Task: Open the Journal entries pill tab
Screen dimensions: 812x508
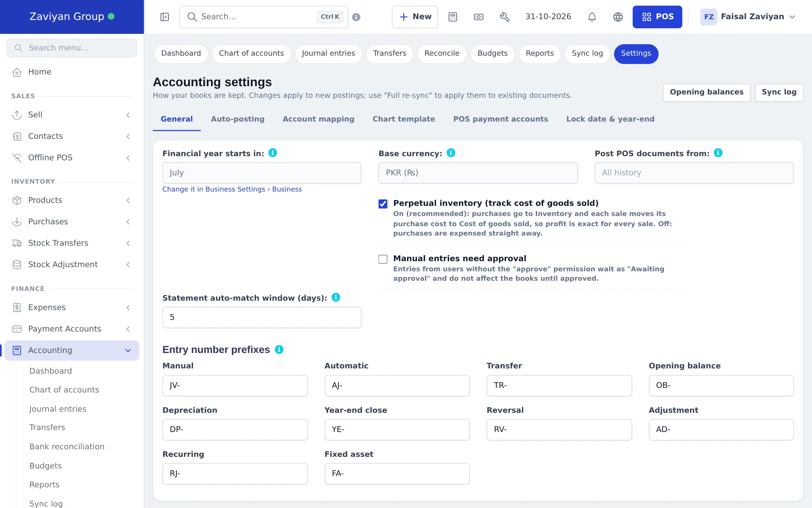Action: tap(328, 53)
